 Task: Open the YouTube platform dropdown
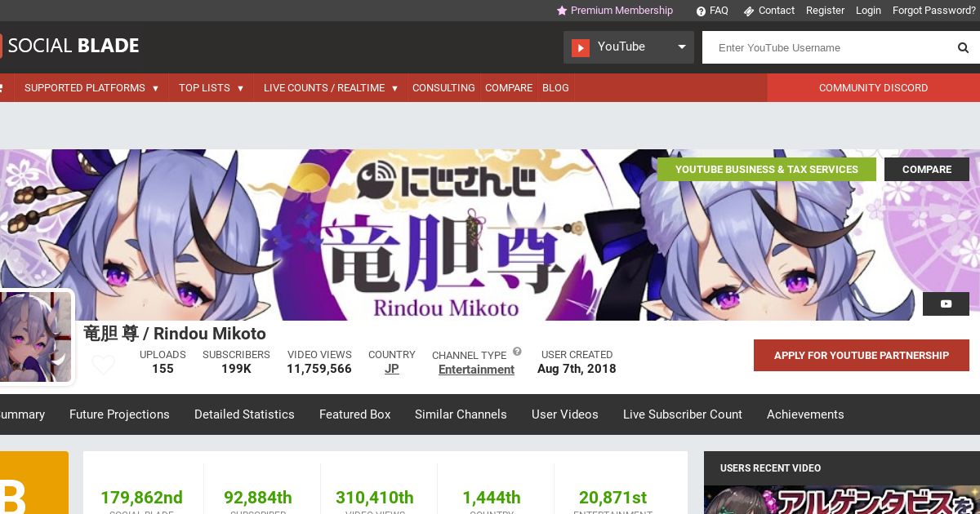(x=629, y=47)
